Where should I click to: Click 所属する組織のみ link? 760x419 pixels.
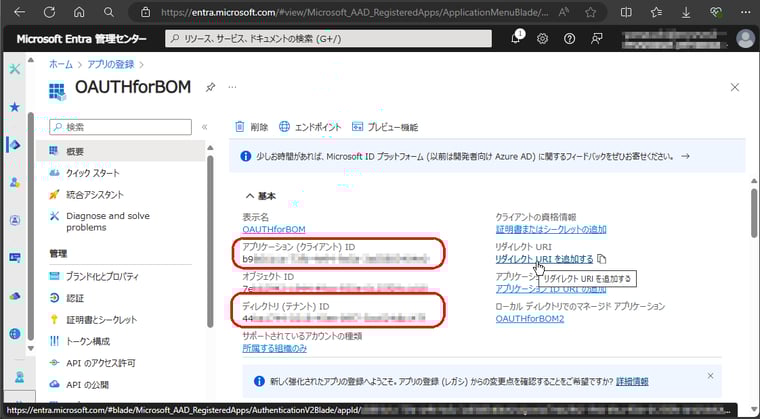click(274, 348)
